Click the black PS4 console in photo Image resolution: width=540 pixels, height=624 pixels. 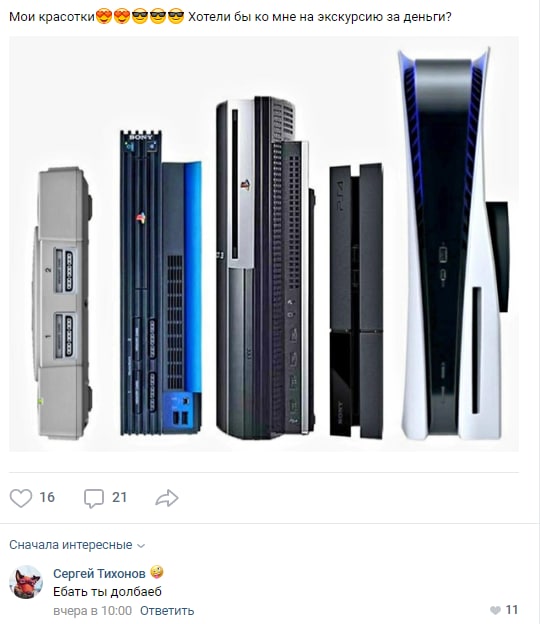point(356,301)
